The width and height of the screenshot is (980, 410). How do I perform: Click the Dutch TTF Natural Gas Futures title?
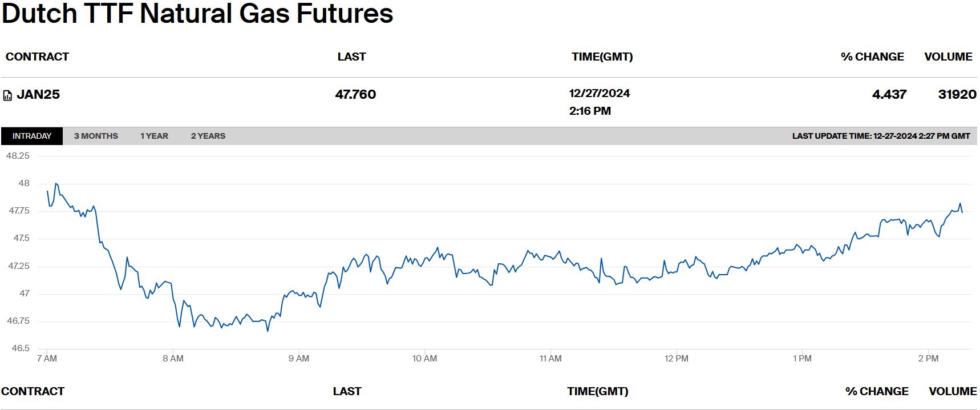tap(197, 14)
